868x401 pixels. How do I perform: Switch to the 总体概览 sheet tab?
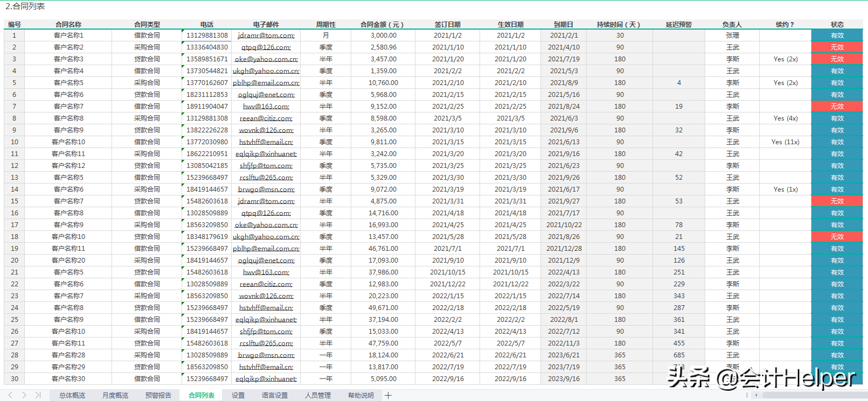[x=72, y=396]
